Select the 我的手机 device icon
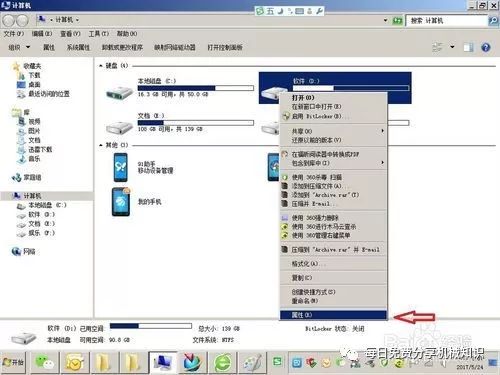This screenshot has width=500, height=375. pos(121,202)
